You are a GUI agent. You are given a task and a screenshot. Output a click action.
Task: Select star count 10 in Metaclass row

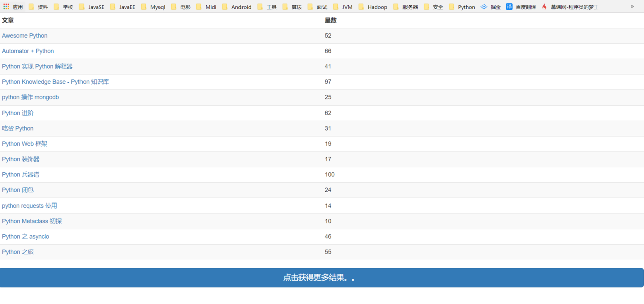pos(328,221)
